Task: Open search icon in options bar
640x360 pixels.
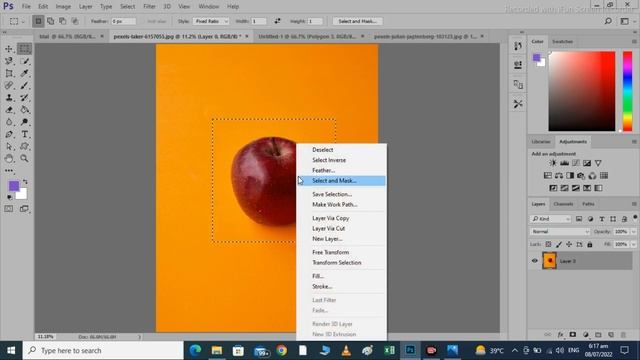Action: (x=608, y=21)
